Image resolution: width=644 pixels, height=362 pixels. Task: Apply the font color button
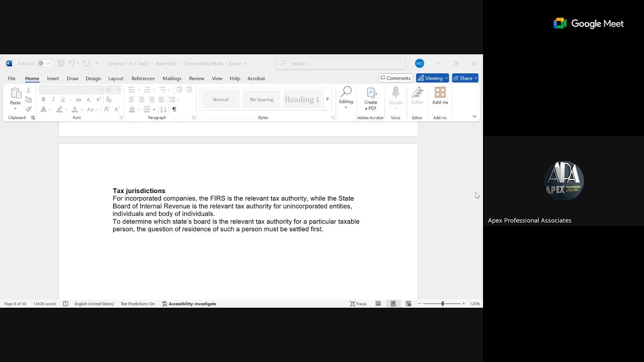coord(74,109)
